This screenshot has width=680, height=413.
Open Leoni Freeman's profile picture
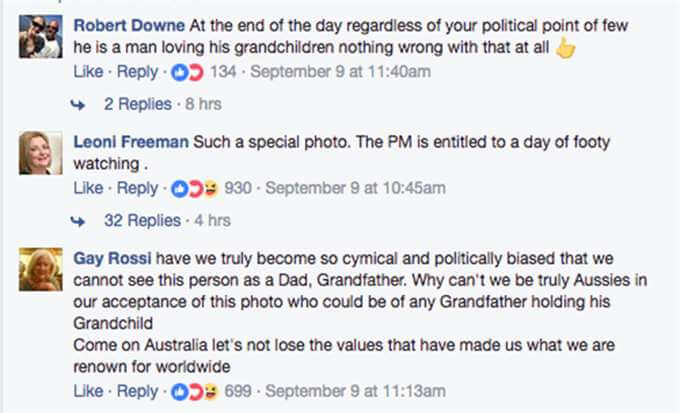click(x=43, y=153)
